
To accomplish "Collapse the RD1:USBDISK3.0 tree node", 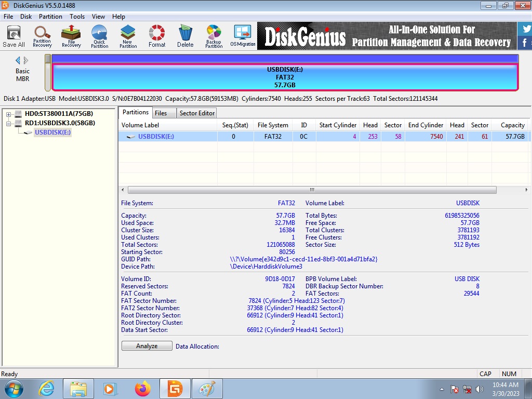I will point(9,124).
